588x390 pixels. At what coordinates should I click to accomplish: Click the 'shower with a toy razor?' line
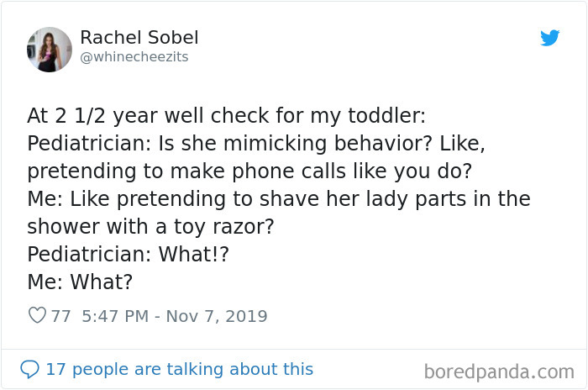pos(150,227)
